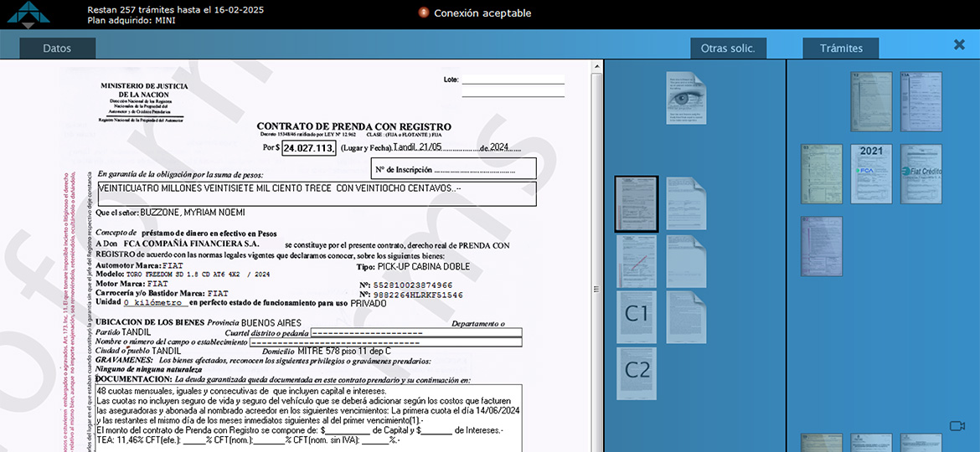Open the eye preview document icon

(x=687, y=98)
